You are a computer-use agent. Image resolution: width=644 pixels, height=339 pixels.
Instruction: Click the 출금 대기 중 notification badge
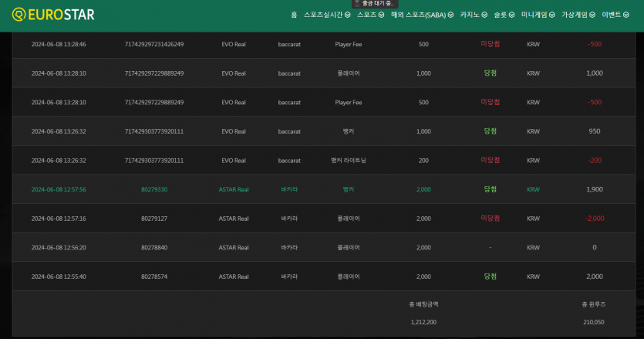375,4
